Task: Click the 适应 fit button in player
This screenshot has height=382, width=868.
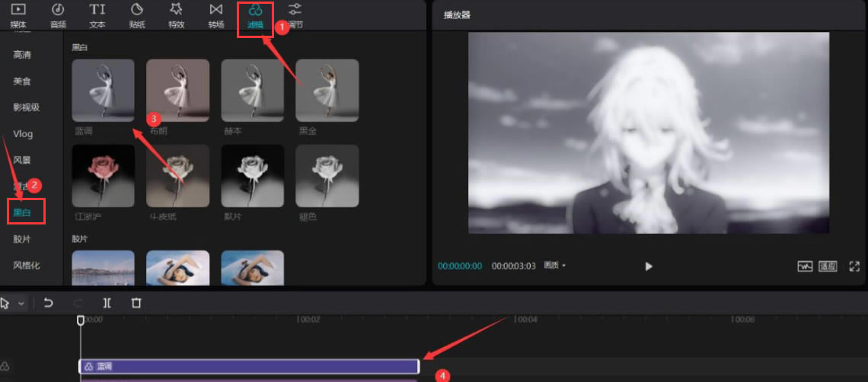Action: [x=828, y=266]
